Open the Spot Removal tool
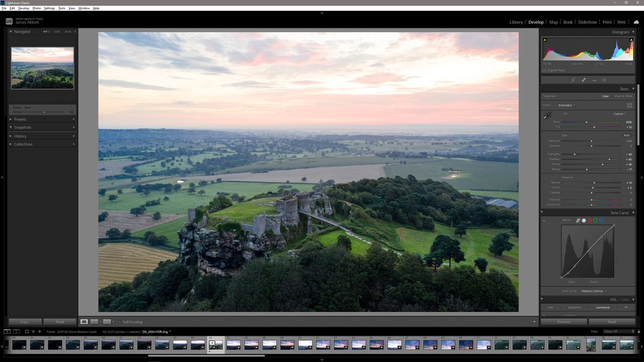This screenshot has height=362, width=644. pos(584,80)
